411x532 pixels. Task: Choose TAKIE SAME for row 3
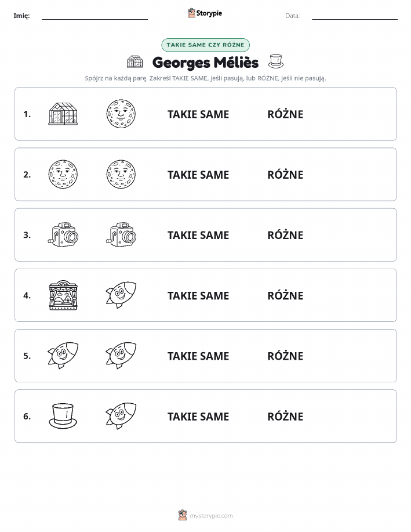[198, 235]
